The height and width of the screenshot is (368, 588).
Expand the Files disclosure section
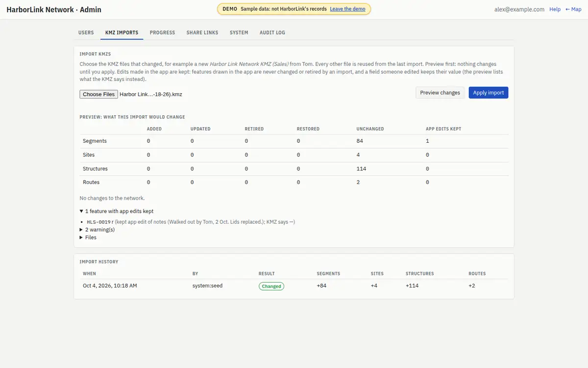coord(88,237)
